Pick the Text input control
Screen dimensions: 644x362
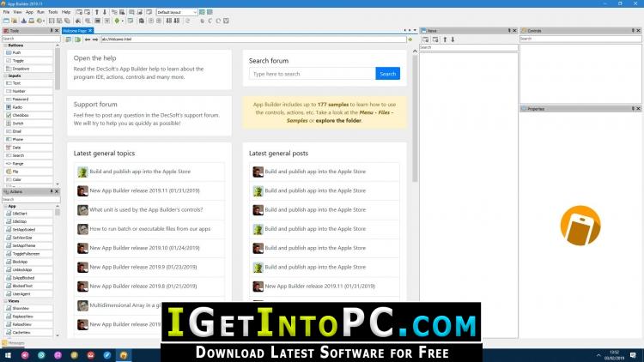click(28, 83)
